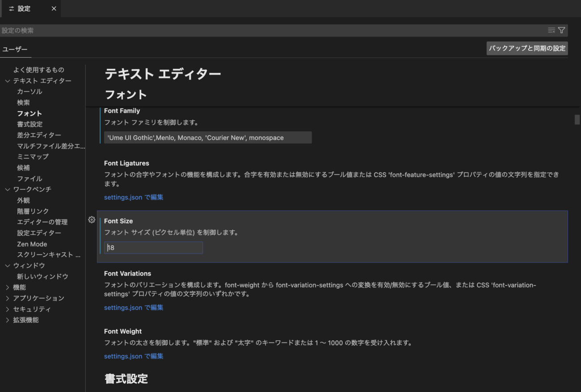This screenshot has width=581, height=392.
Task: Select the 設定 editor tab
Action: tap(24, 8)
